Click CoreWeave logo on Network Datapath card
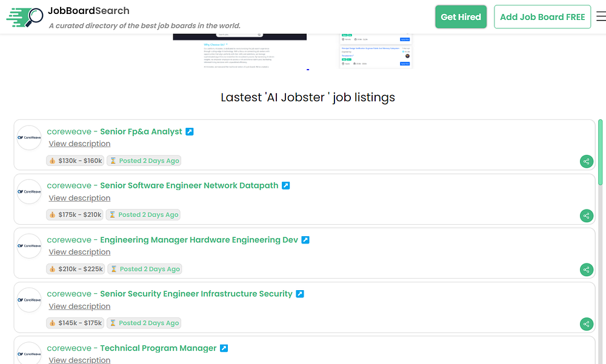Viewport: 606px width, 364px height. coord(29,191)
